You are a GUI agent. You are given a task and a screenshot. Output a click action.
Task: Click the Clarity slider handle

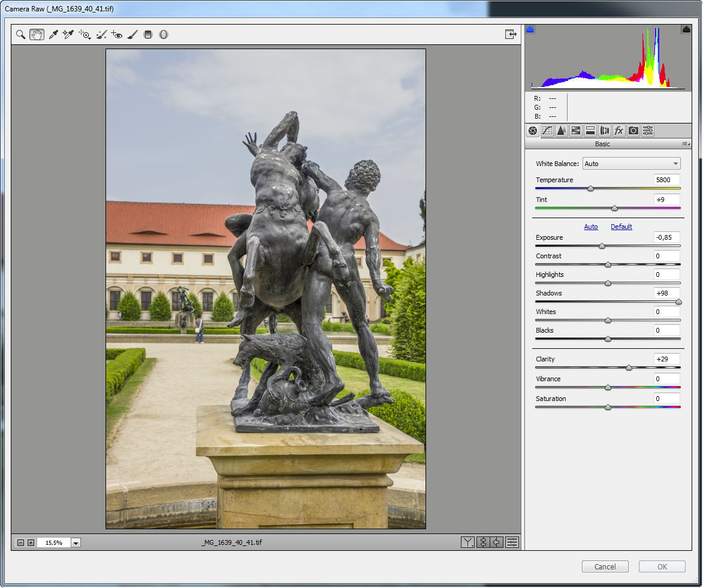click(x=629, y=367)
